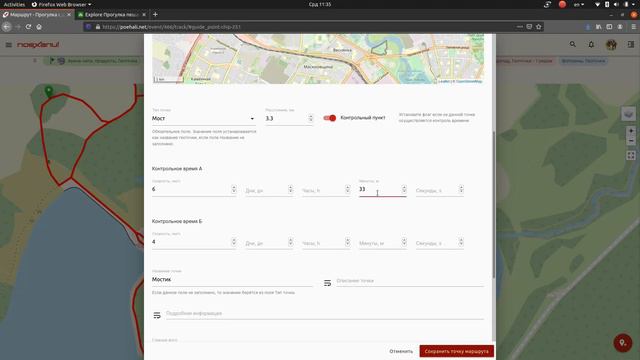Open the keyboard language indicator in the top bar
This screenshot has width=640, height=360.
[579, 4]
